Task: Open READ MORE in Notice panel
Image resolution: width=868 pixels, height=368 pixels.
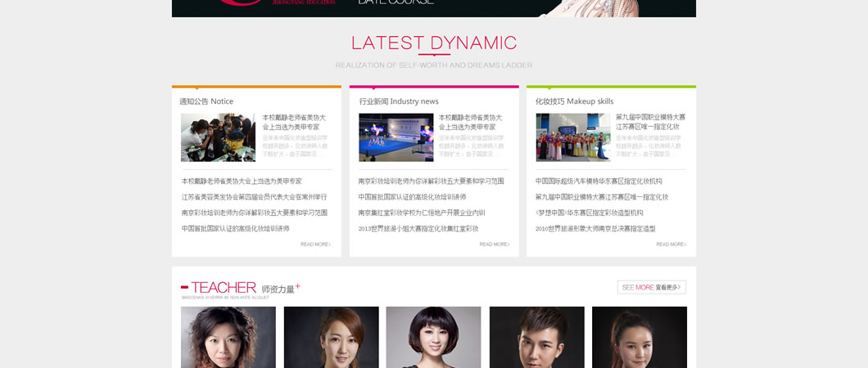Action: tap(315, 245)
